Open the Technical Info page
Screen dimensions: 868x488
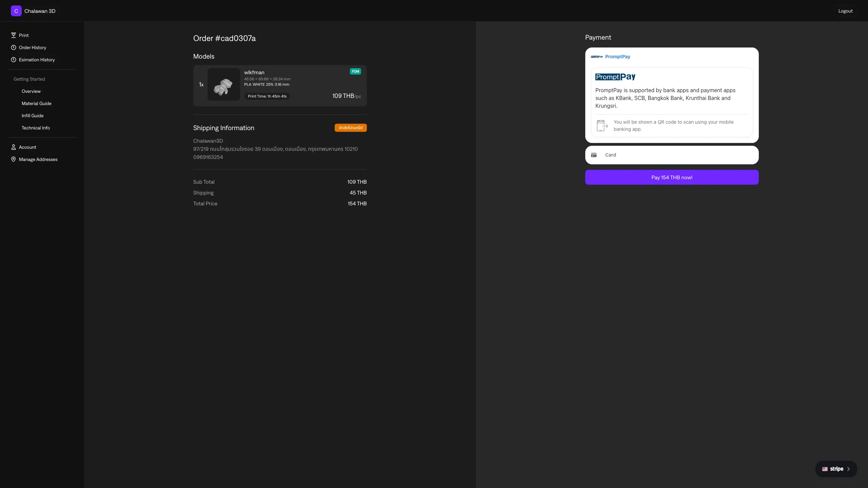(x=36, y=128)
